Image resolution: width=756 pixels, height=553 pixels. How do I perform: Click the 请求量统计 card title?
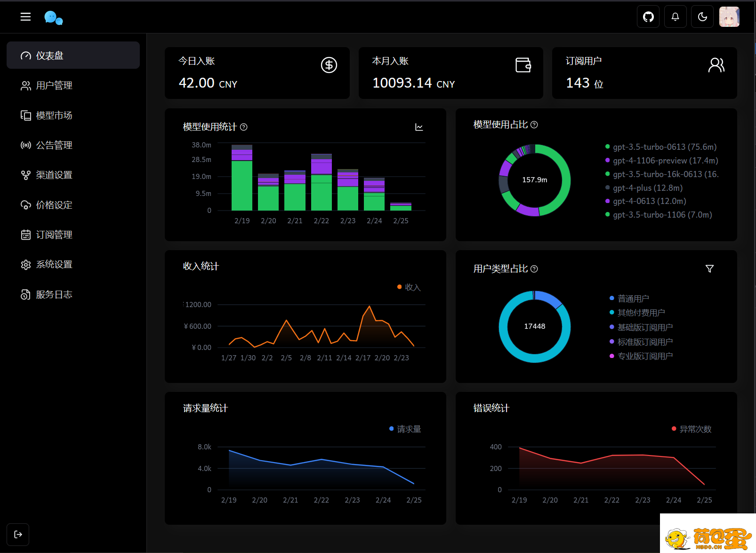point(205,408)
